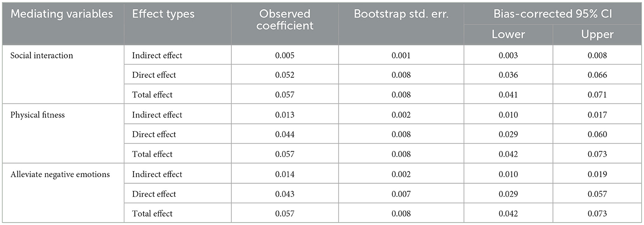This screenshot has width=644, height=225.
Task: Click the Bias-corrected 95% CI header
Action: (553, 14)
